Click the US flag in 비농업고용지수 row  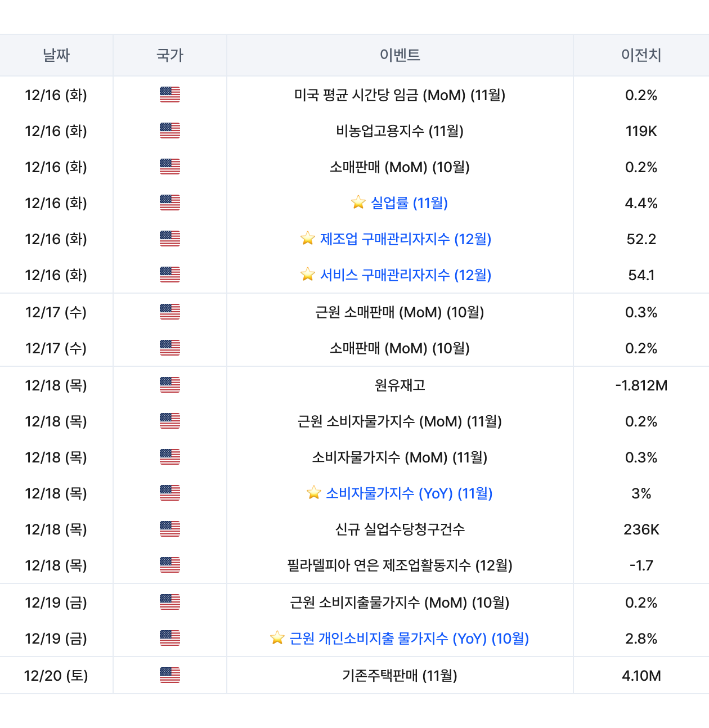[x=169, y=131]
